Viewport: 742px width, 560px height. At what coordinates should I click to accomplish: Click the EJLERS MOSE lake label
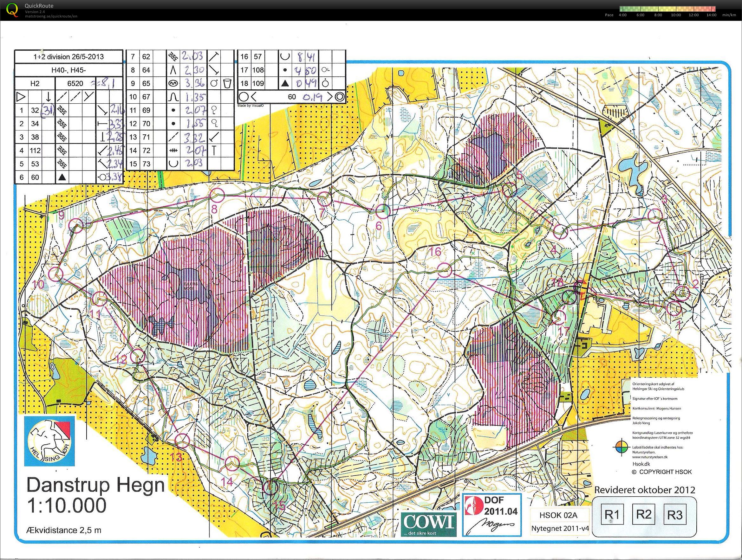pyautogui.click(x=191, y=286)
